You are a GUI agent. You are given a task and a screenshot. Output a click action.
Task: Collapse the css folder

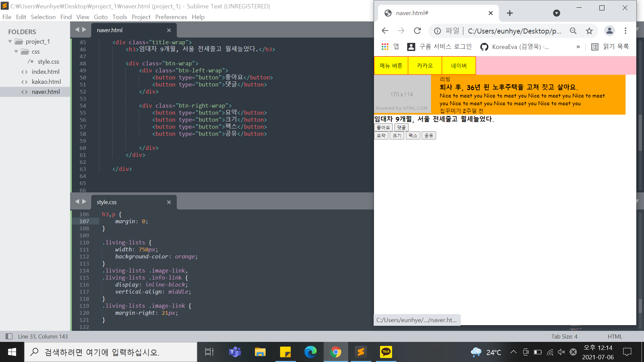click(x=16, y=52)
